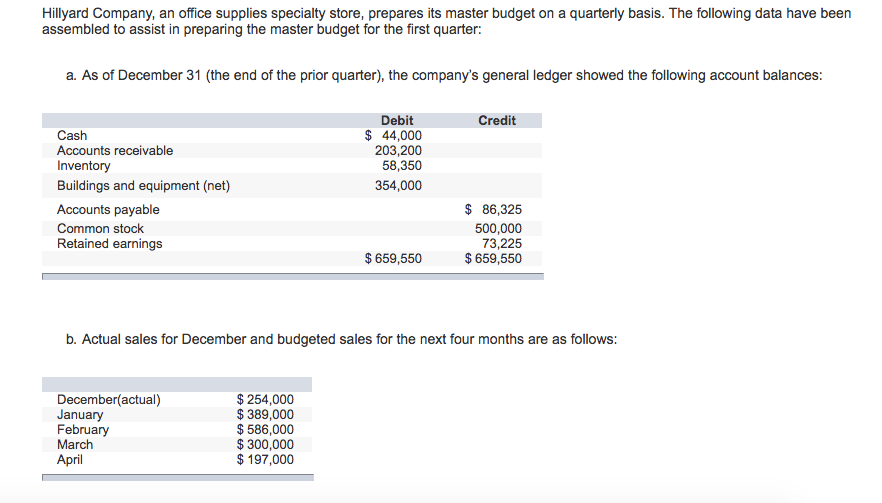Click January sales figure $389,000
Screen dimensions: 882x503
click(265, 415)
